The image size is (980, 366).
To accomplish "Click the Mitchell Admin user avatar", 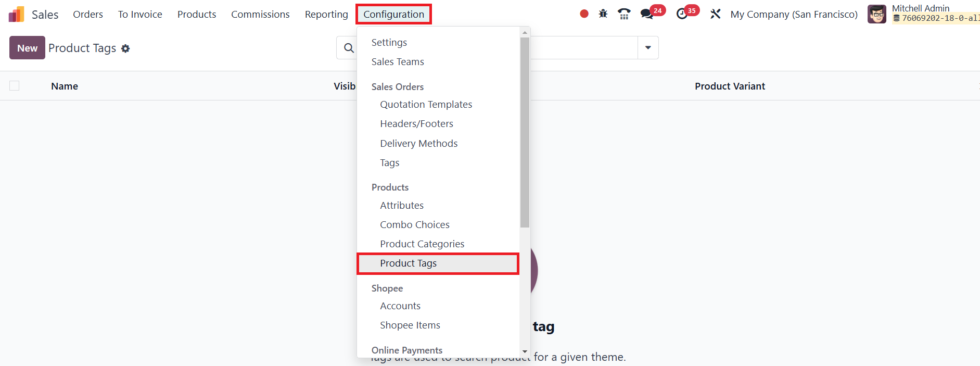I will [x=876, y=14].
